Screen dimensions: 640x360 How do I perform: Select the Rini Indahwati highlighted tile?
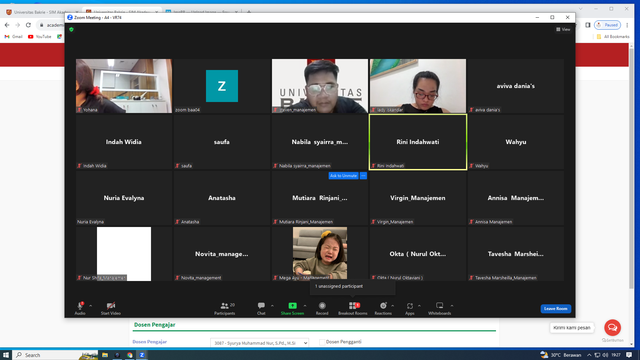coord(418,142)
